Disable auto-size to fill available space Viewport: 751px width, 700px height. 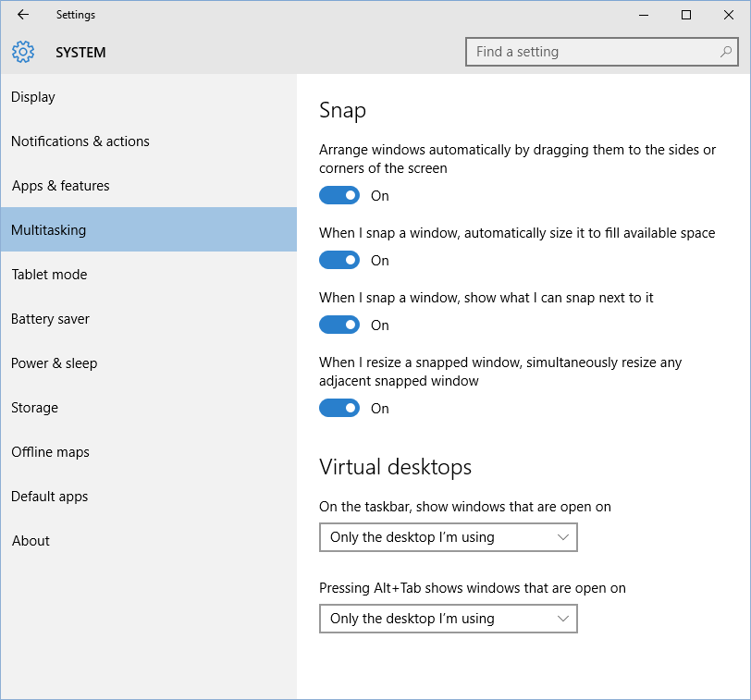coord(339,260)
